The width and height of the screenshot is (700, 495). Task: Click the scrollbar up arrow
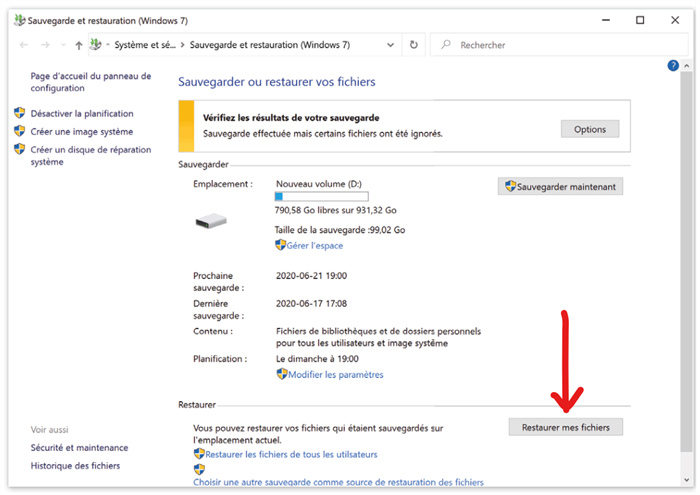click(x=687, y=66)
